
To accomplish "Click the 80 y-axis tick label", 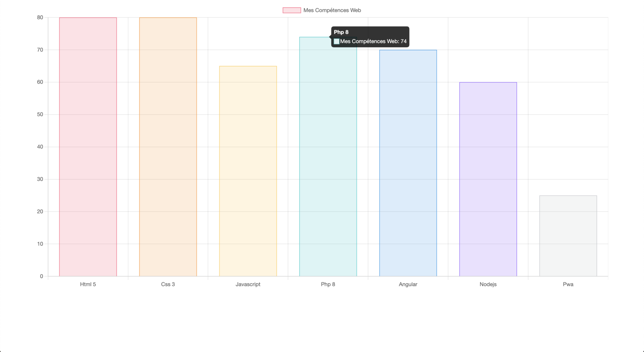I will coord(40,18).
